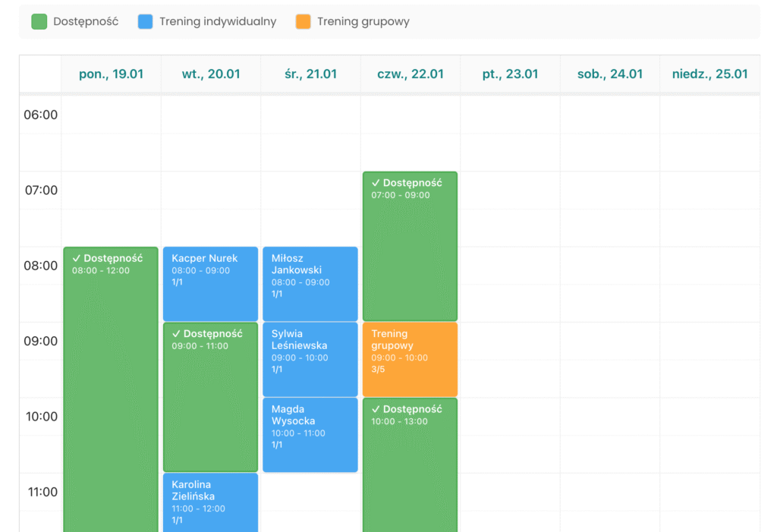Select the pt., 23.01 day header

click(511, 74)
